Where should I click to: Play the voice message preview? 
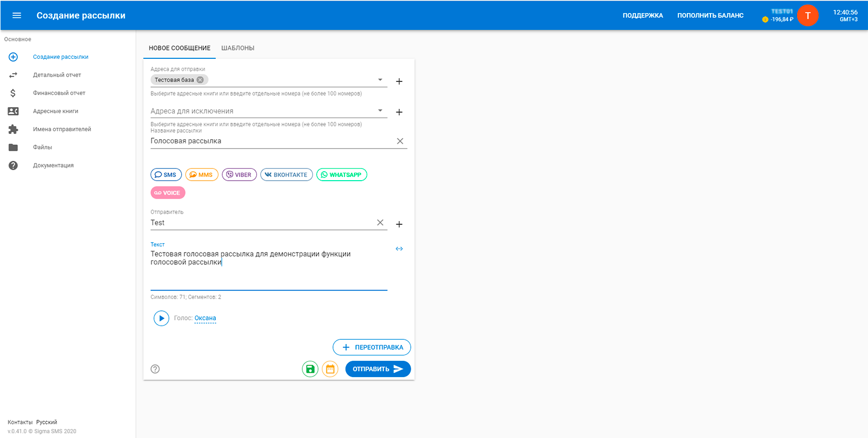coord(161,318)
